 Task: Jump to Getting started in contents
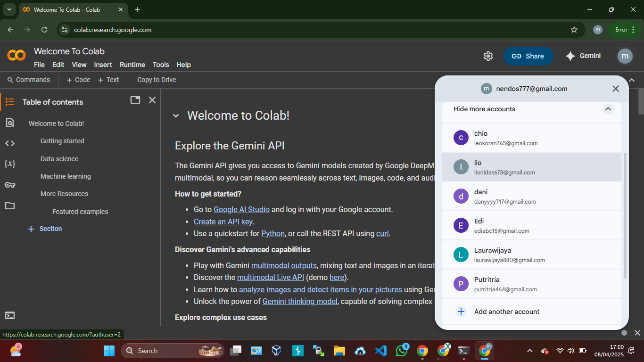(x=62, y=141)
